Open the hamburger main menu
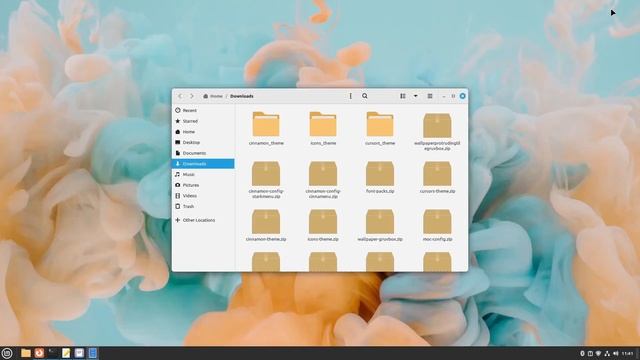The width and height of the screenshot is (640, 360). tap(430, 96)
